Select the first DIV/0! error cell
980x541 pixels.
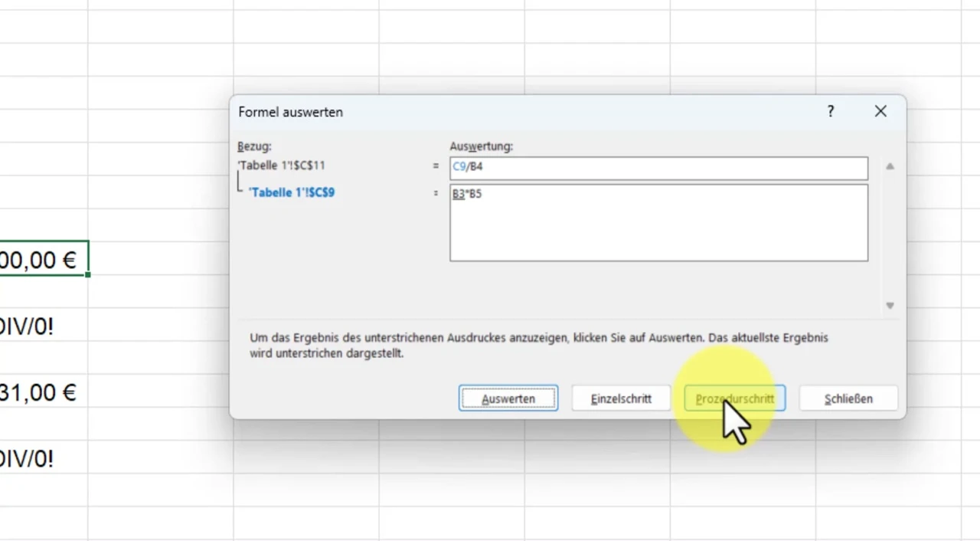44,326
